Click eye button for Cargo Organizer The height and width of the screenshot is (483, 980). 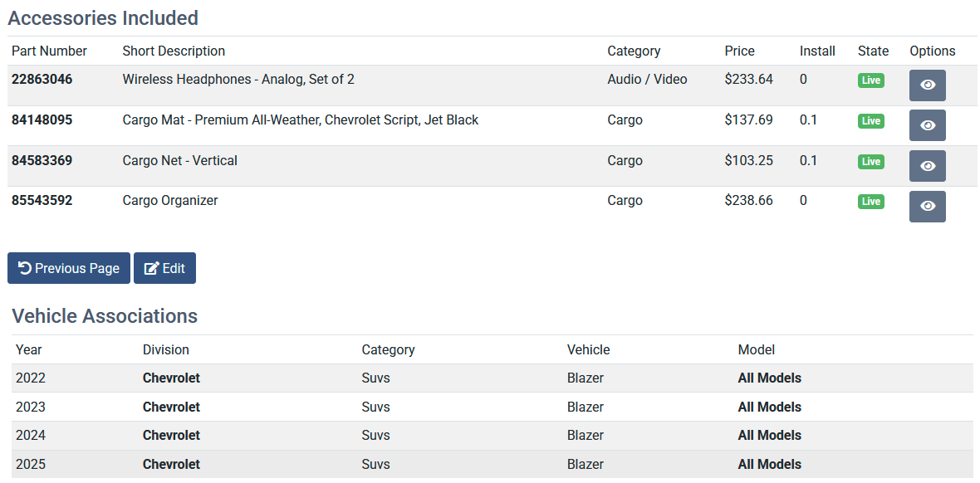[x=927, y=207]
